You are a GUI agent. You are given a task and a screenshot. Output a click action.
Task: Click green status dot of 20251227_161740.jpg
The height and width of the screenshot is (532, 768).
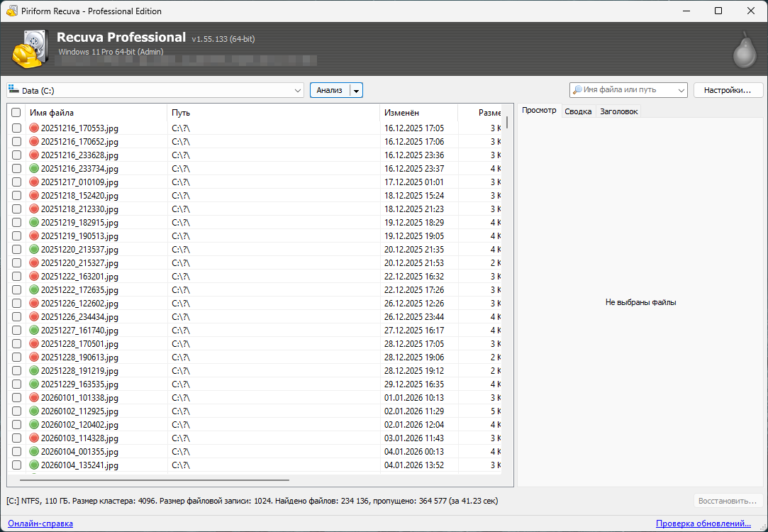34,330
